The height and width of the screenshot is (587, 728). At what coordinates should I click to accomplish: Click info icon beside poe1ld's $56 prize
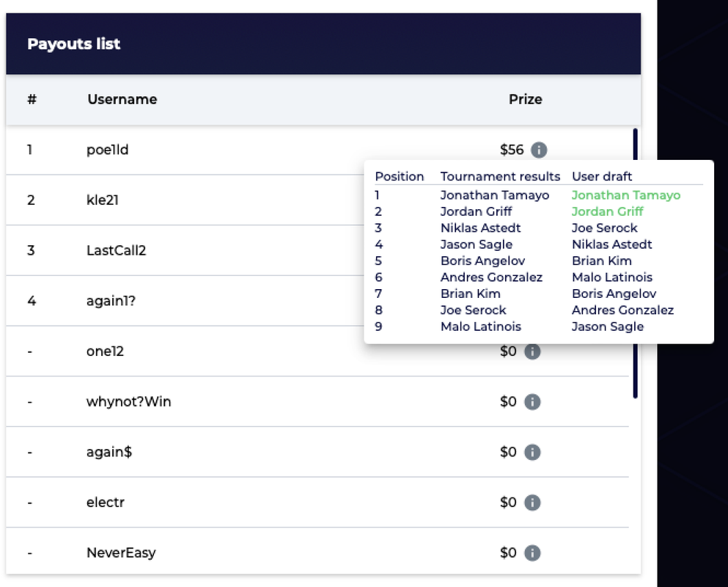pos(538,150)
